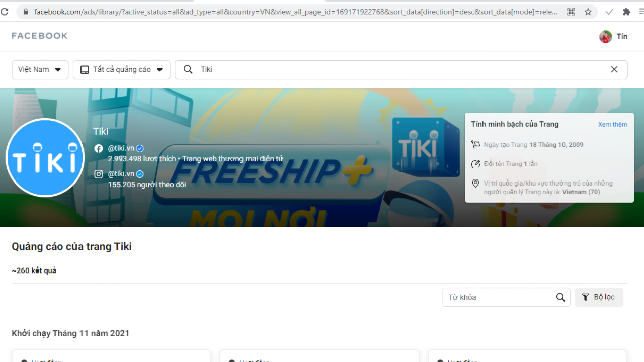644x362 pixels.
Task: Open the browser Extensions puzzle icon
Action: coord(626,12)
